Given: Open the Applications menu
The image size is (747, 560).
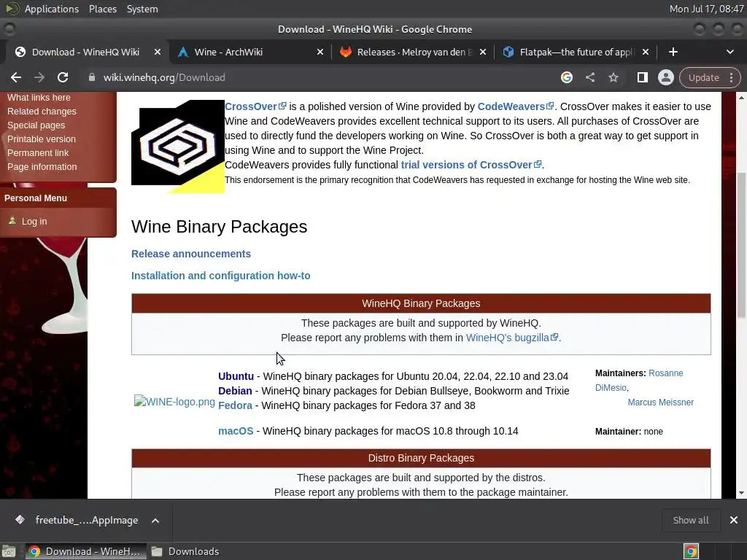Looking at the screenshot, I should pyautogui.click(x=52, y=9).
